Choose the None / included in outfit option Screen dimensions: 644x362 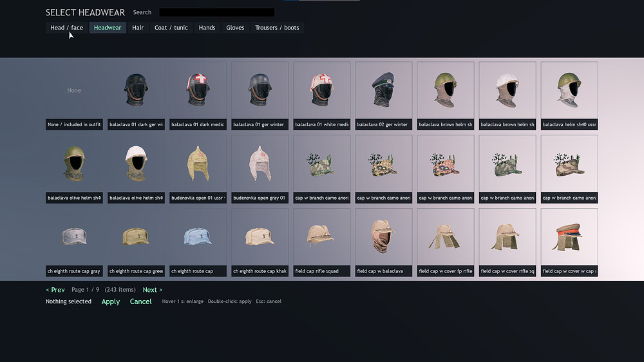(x=74, y=96)
